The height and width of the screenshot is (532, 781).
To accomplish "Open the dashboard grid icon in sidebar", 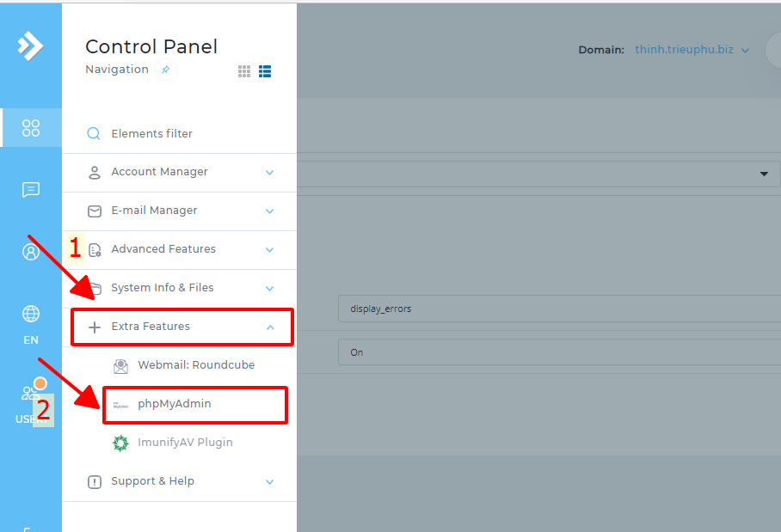I will tap(31, 128).
